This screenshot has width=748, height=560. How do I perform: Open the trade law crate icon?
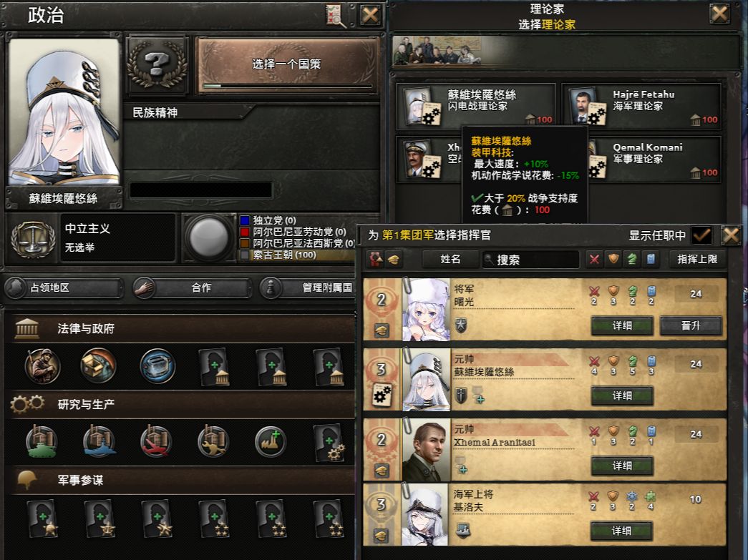[99, 366]
